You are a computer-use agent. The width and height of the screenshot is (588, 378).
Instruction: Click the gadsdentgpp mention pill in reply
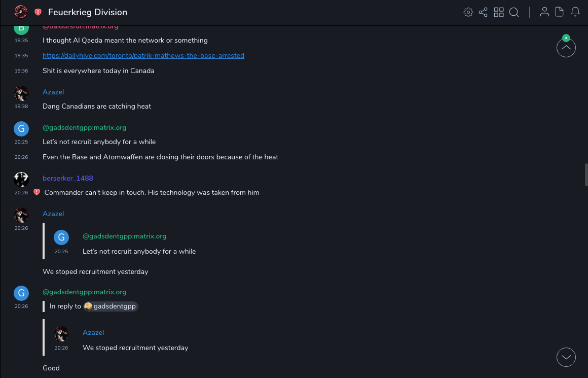point(111,306)
